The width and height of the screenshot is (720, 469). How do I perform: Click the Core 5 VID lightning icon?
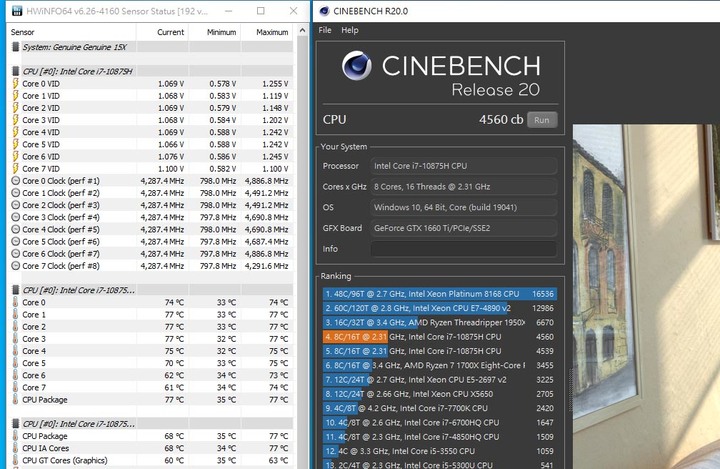[x=15, y=144]
